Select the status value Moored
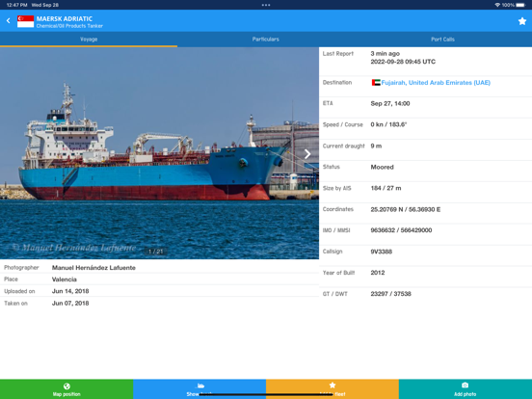Screen dimensions: 532x399 tap(382, 167)
